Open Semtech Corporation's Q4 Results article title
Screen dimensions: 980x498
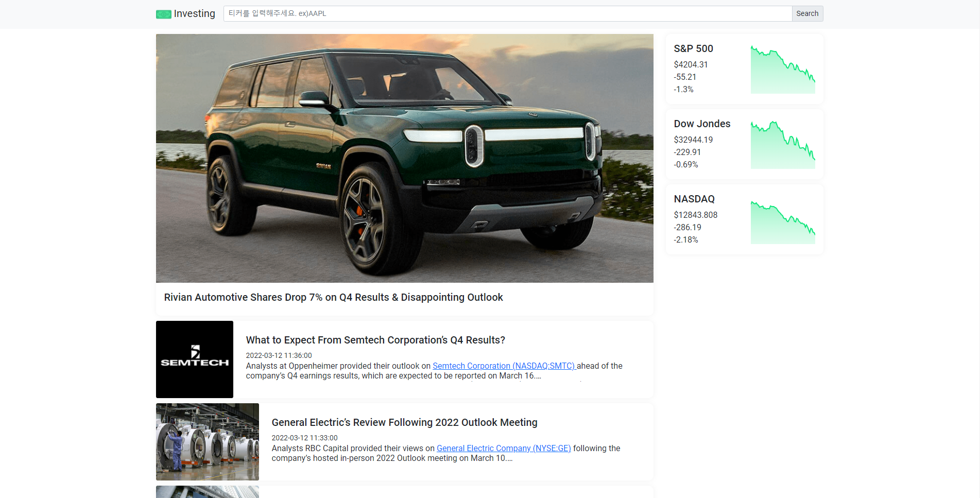tap(375, 340)
